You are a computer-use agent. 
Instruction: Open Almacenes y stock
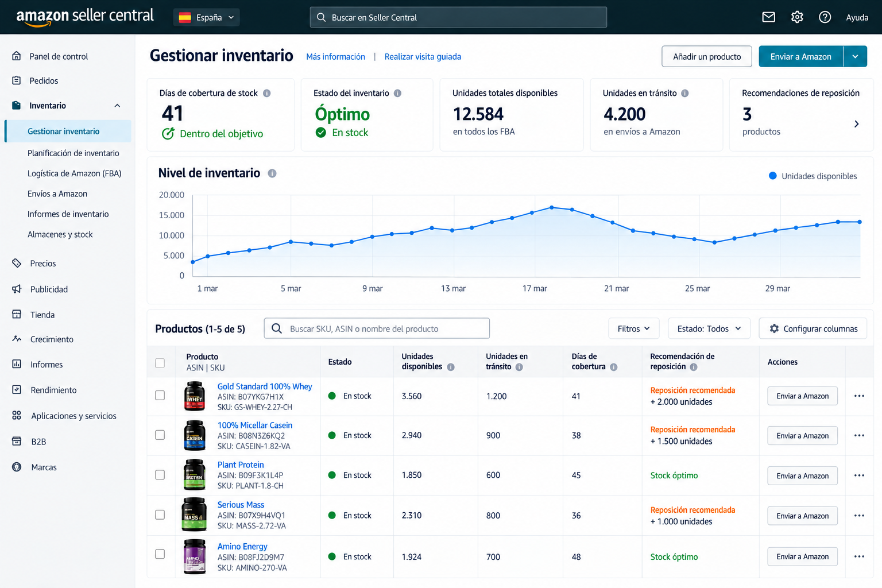pyautogui.click(x=60, y=234)
